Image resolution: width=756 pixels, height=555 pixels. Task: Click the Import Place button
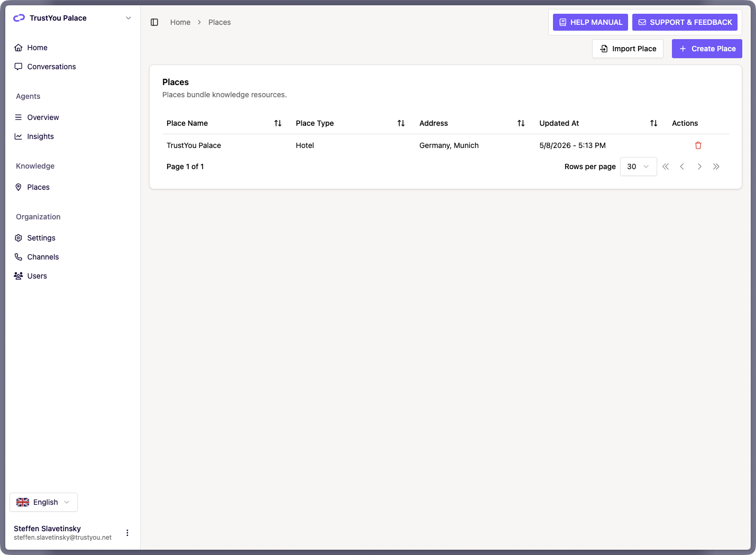(x=628, y=49)
